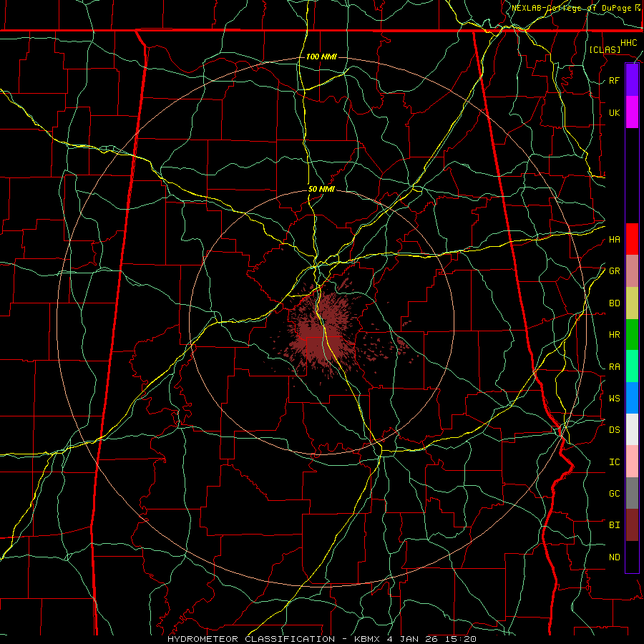Click the 100 NMI range ring label
Image resolution: width=644 pixels, height=644 pixels.
point(321,57)
